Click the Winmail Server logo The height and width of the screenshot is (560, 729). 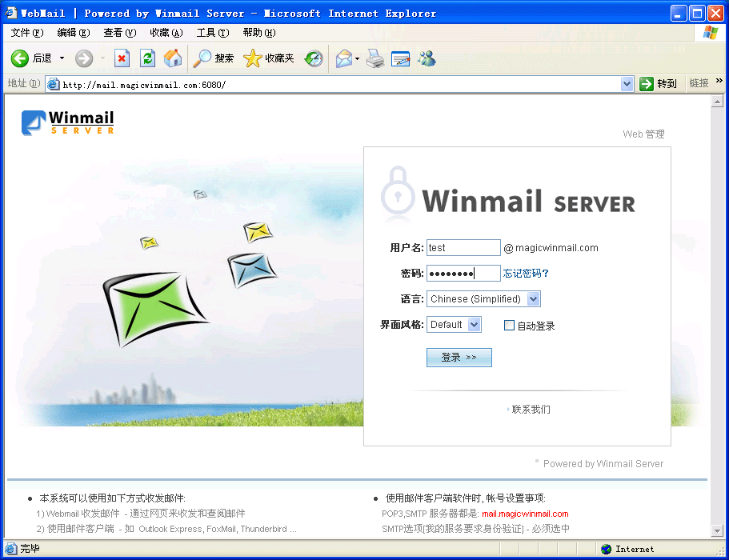[x=67, y=122]
